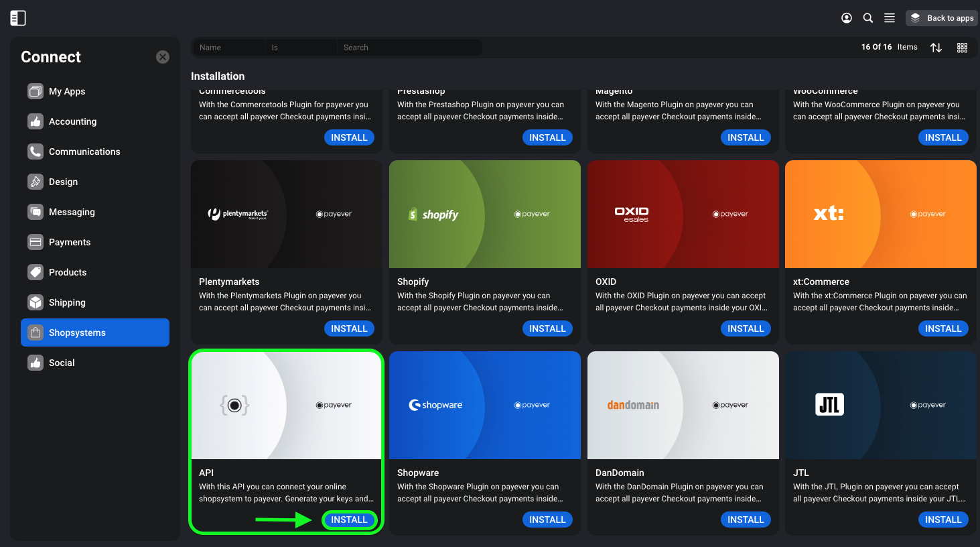Install the xt:Commerce plugin
The image size is (980, 547).
point(943,328)
